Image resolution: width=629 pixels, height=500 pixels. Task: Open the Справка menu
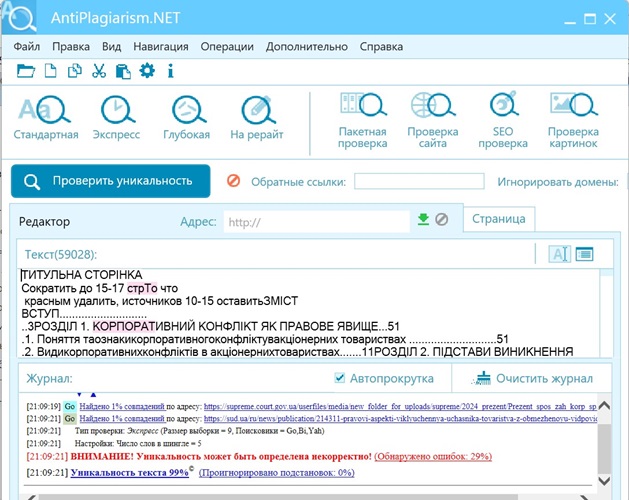(x=381, y=47)
